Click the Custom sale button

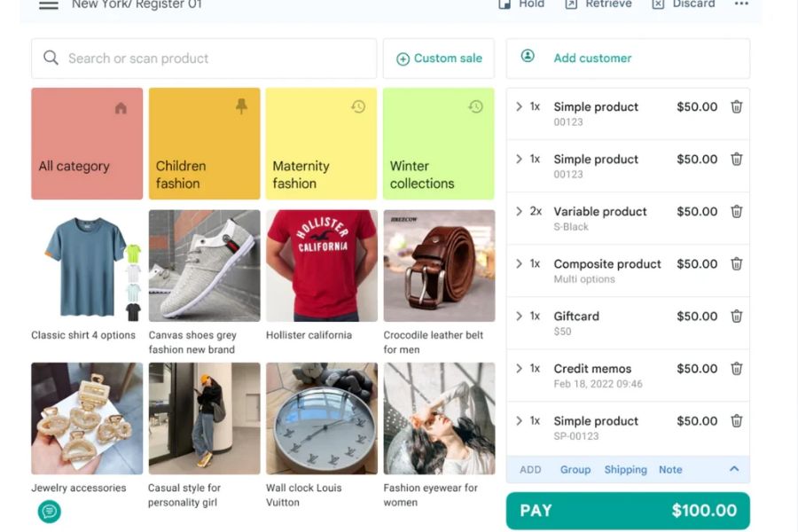click(x=439, y=59)
